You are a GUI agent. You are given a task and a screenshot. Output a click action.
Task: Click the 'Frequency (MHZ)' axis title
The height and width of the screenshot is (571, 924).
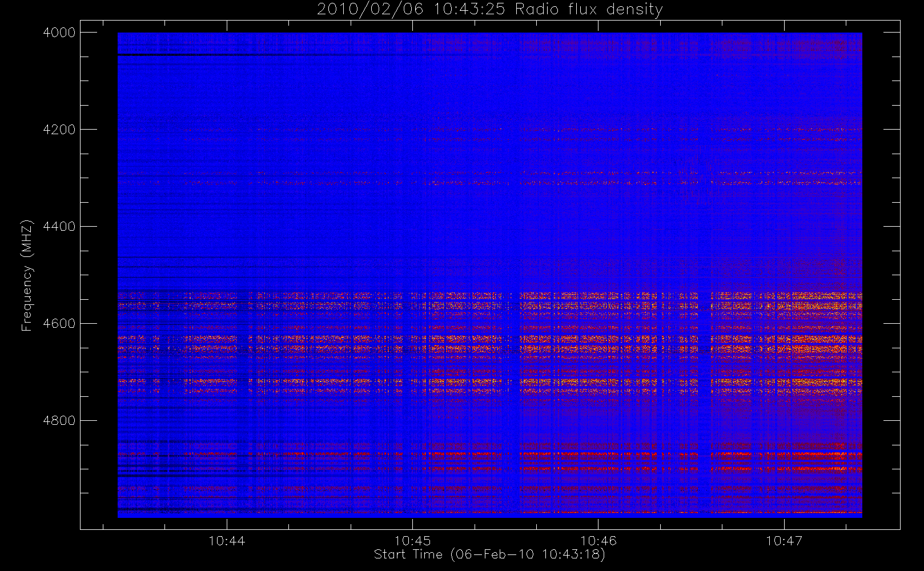(27, 275)
